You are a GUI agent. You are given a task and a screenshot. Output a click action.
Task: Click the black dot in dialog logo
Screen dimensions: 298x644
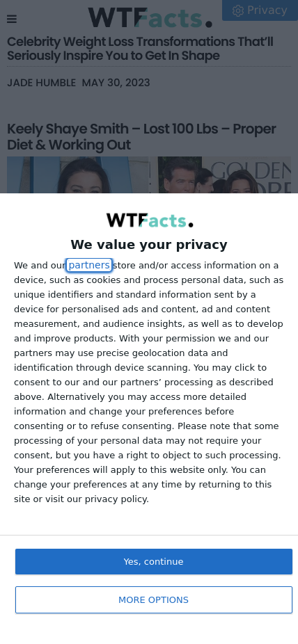pos(190,224)
